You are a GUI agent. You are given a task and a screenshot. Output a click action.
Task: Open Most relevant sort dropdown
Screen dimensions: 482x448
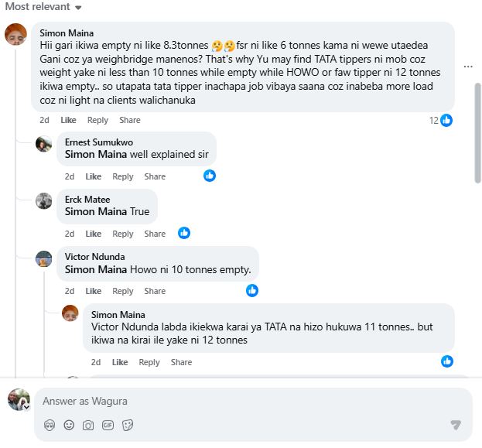click(43, 7)
